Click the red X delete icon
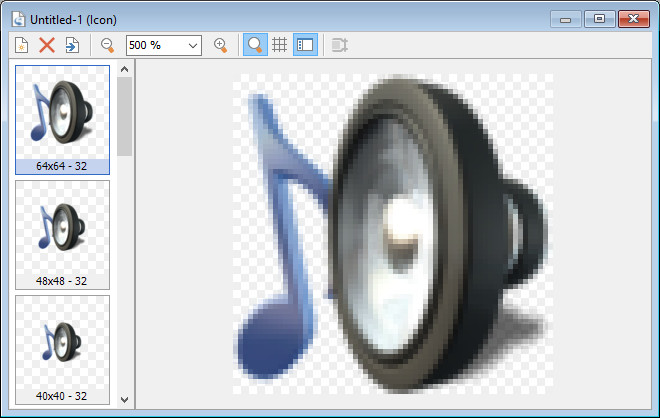This screenshot has height=418, width=660. [x=47, y=45]
